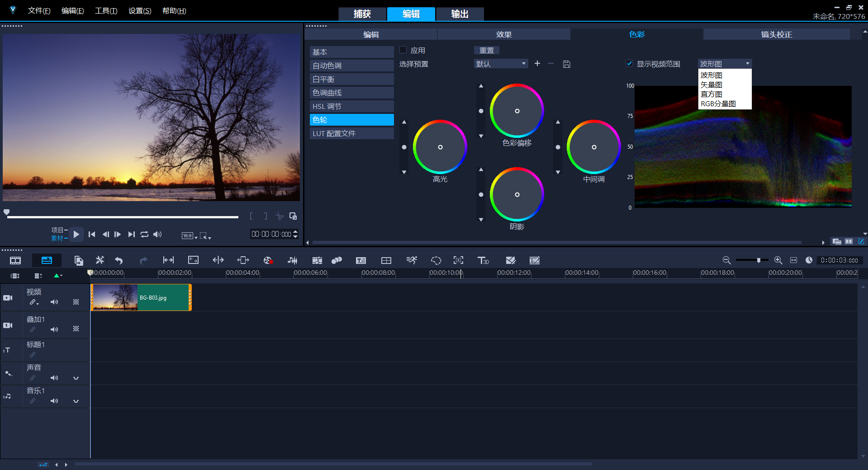Toggle transparency grid on 叠加1 track
868x470 pixels.
76,329
